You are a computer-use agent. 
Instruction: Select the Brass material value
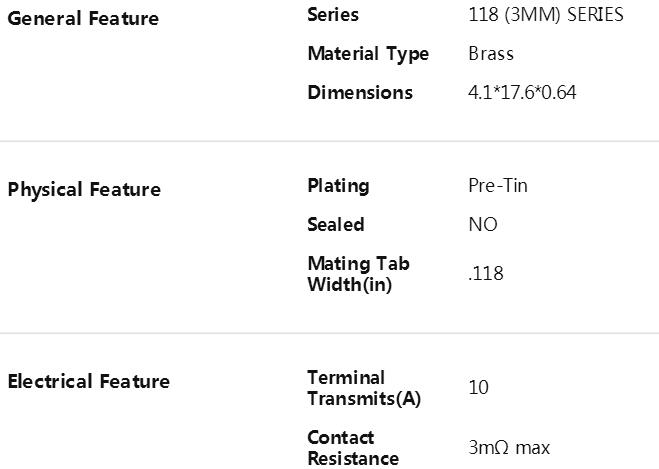[491, 54]
